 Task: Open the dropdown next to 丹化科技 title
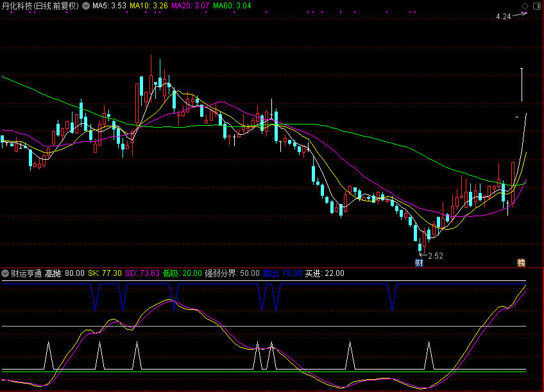[86, 6]
